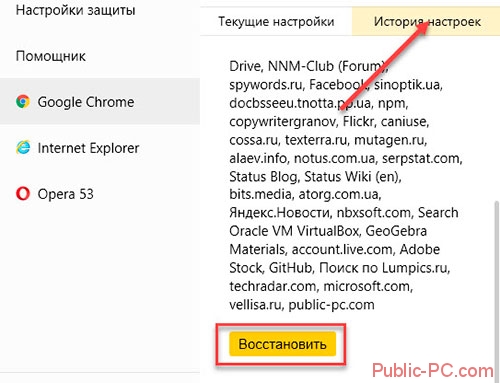Click the text 'nbxsoft.com'
Image resolution: width=500 pixels, height=383 pixels.
373,213
